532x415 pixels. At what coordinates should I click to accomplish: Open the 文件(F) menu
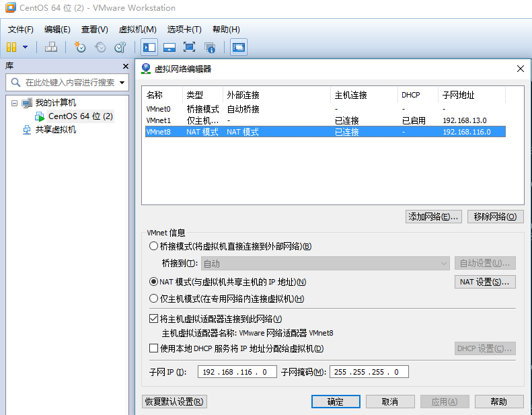pyautogui.click(x=21, y=30)
